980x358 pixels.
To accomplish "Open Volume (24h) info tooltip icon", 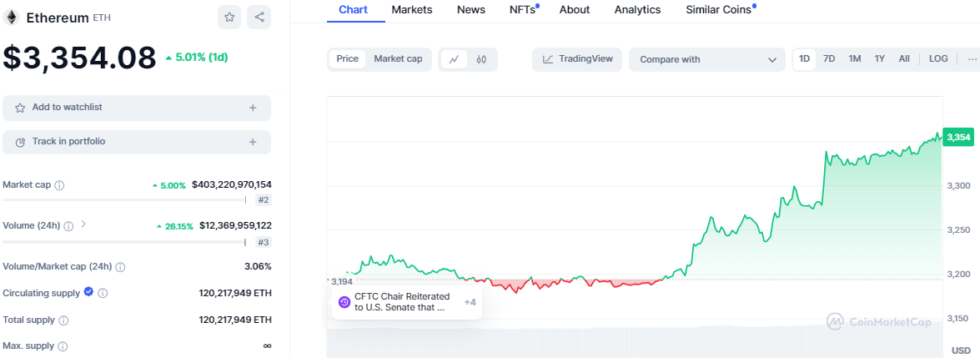I will pyautogui.click(x=68, y=226).
